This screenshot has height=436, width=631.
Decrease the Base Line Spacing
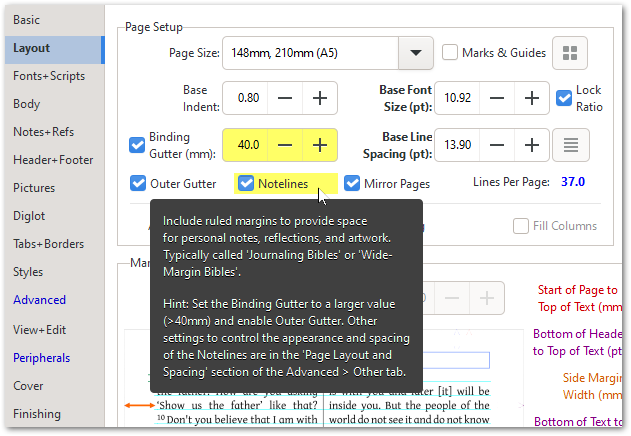click(x=497, y=145)
